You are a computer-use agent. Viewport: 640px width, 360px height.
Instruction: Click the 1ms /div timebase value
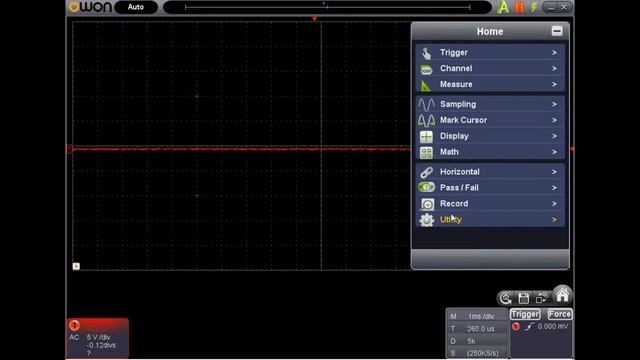coord(481,316)
